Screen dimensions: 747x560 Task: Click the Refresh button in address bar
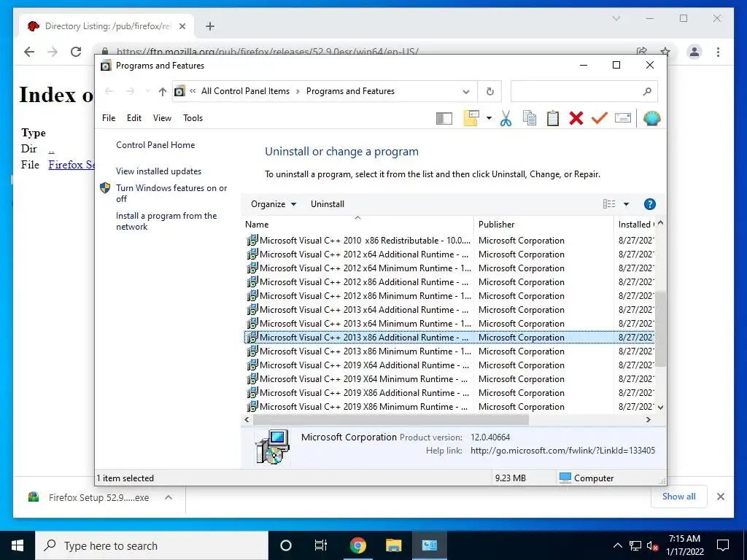pos(489,91)
